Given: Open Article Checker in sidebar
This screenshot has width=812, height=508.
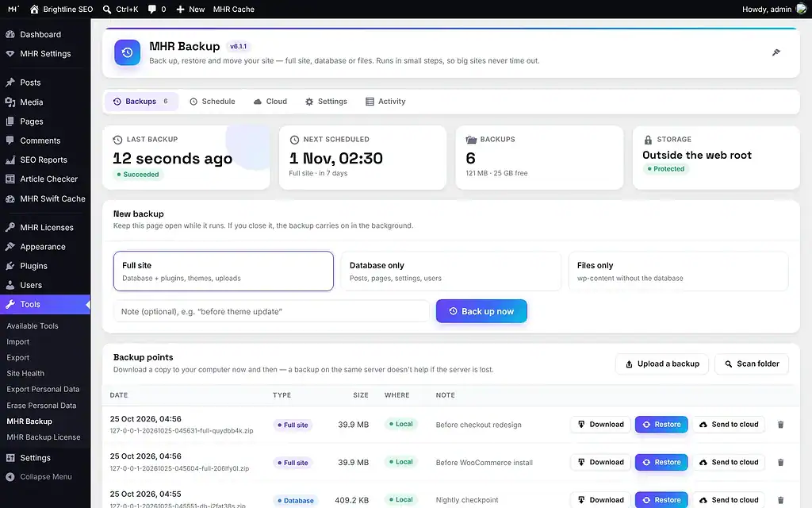Looking at the screenshot, I should pos(45,179).
